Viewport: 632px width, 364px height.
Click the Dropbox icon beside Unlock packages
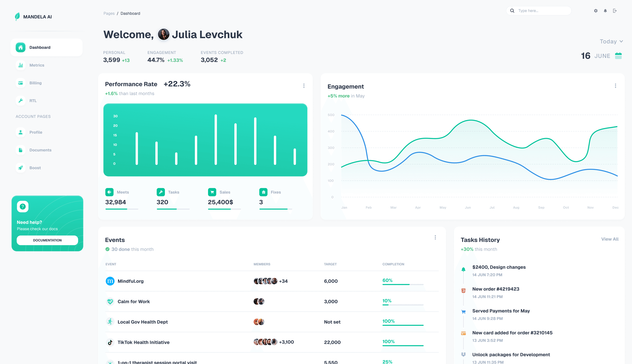tap(463, 355)
